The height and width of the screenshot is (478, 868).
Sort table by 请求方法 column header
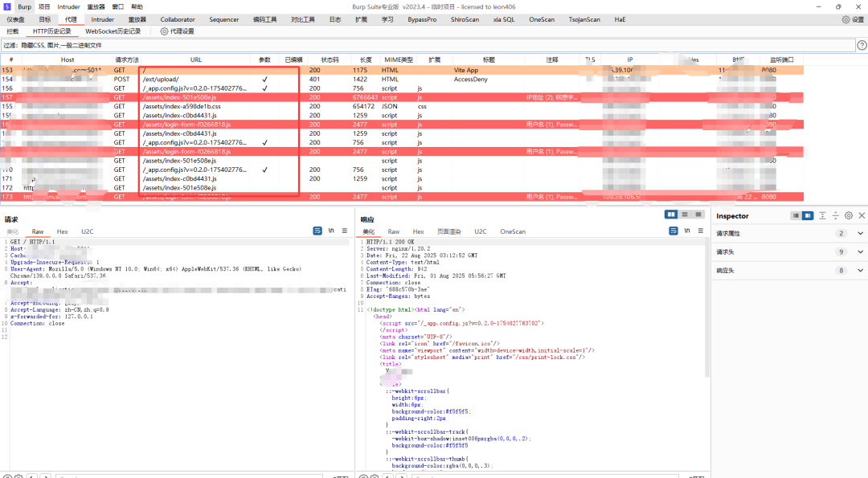[x=127, y=59]
